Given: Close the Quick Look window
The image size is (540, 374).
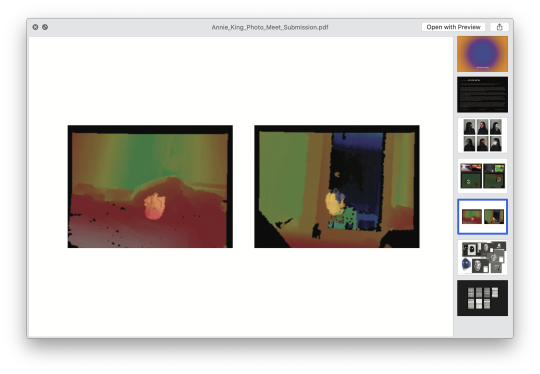Looking at the screenshot, I should [x=35, y=27].
